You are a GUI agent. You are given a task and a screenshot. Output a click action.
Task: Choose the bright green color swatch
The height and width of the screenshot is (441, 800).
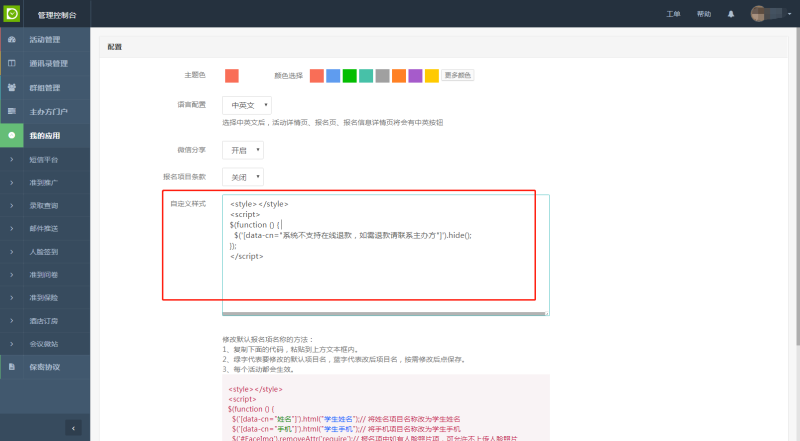pos(349,76)
